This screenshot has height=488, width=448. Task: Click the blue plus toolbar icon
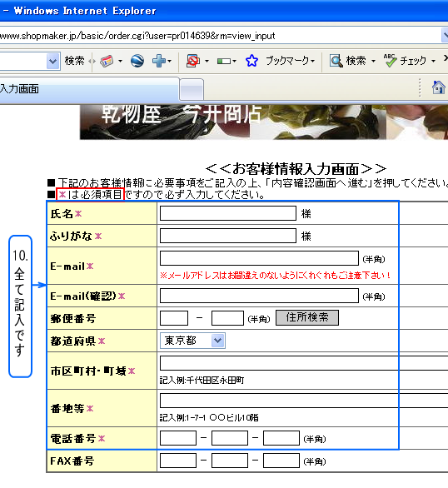click(x=159, y=61)
